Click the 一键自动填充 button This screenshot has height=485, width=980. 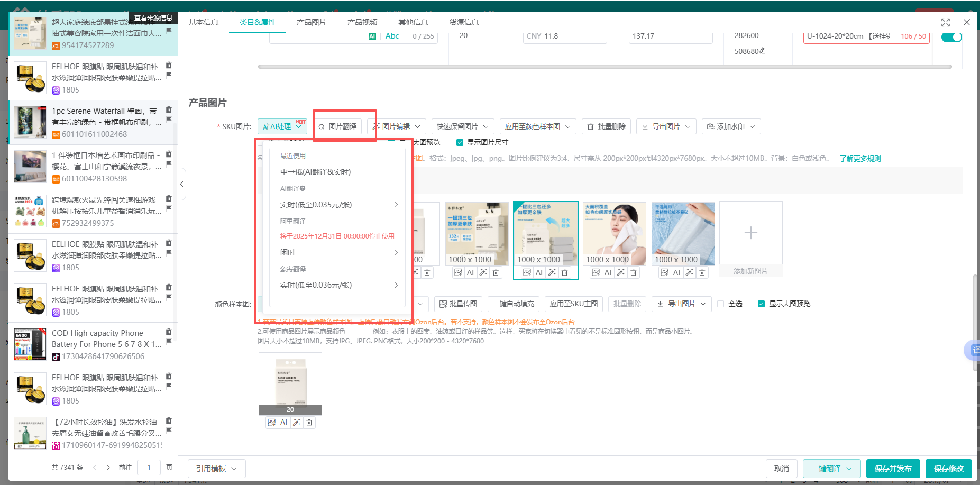point(514,304)
